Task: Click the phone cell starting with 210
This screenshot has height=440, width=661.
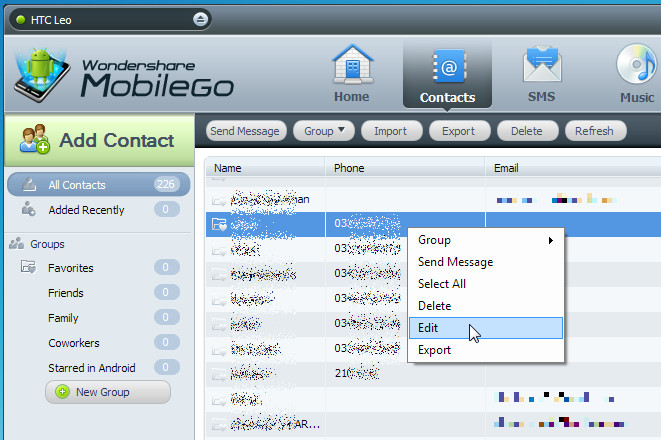Action: 405,374
